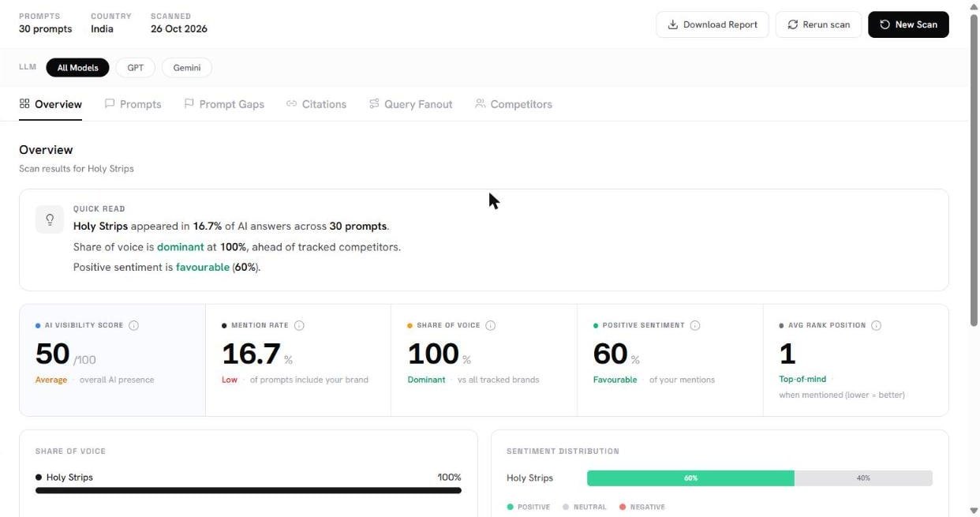Click the Avg Rank Position info icon
Screen dimensions: 980x517
(x=877, y=325)
